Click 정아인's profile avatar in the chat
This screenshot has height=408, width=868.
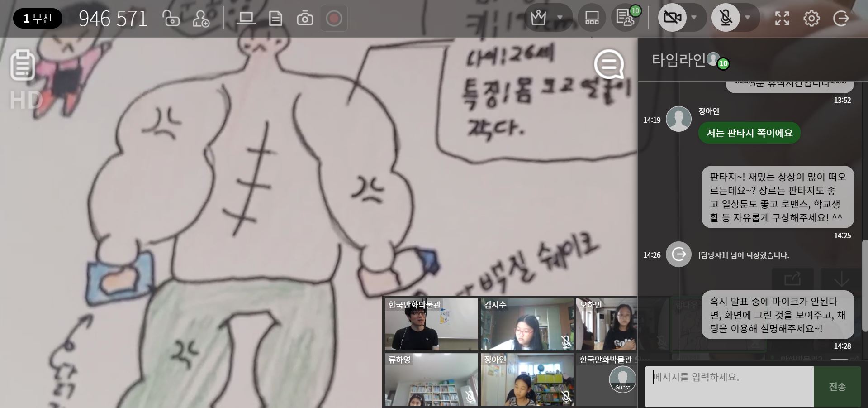coord(678,119)
